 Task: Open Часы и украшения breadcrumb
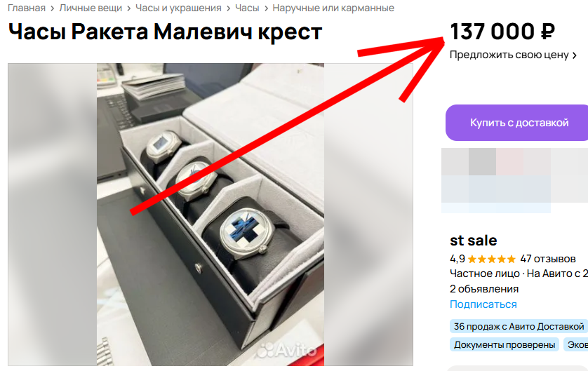(178, 8)
